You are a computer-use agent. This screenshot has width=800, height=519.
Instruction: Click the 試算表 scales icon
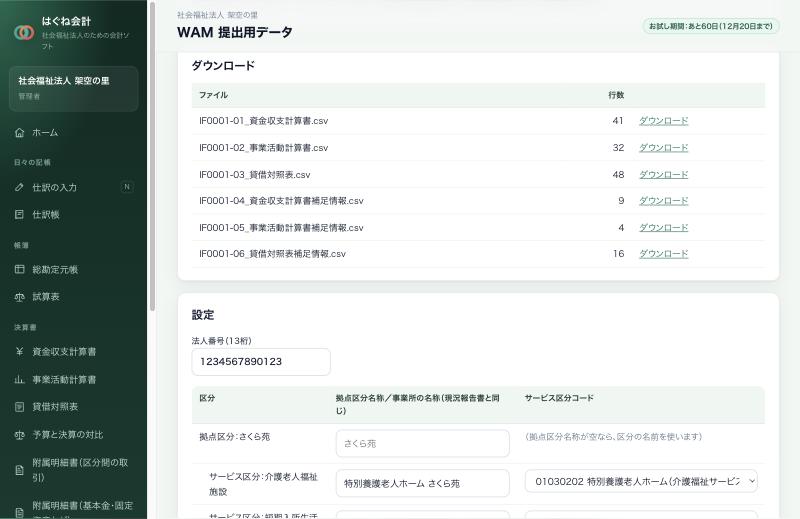click(19, 296)
